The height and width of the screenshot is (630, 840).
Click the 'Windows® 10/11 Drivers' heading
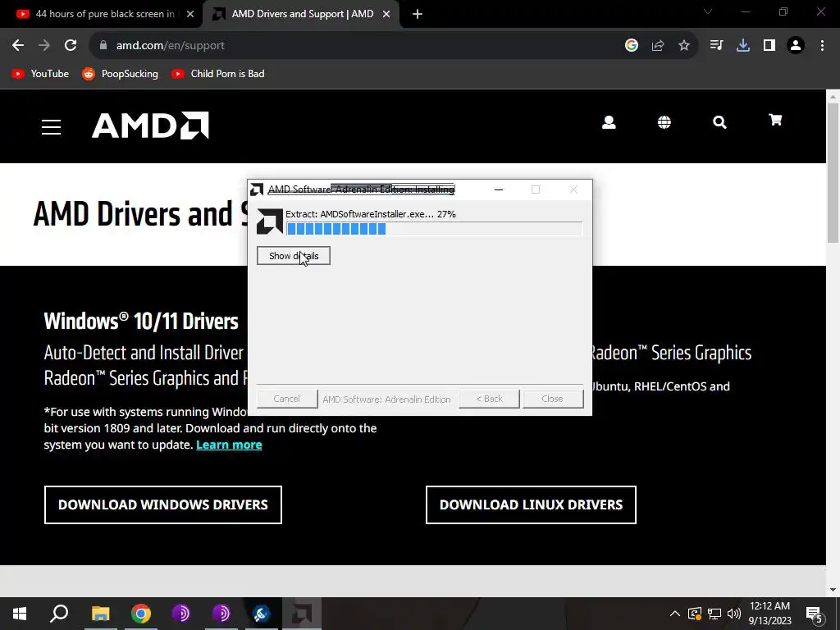[x=141, y=321]
